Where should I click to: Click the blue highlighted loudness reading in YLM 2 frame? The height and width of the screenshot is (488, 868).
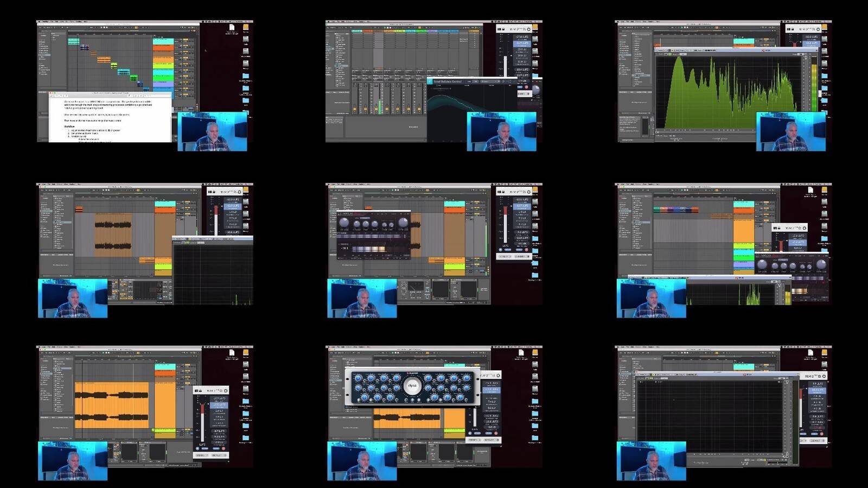point(816,390)
